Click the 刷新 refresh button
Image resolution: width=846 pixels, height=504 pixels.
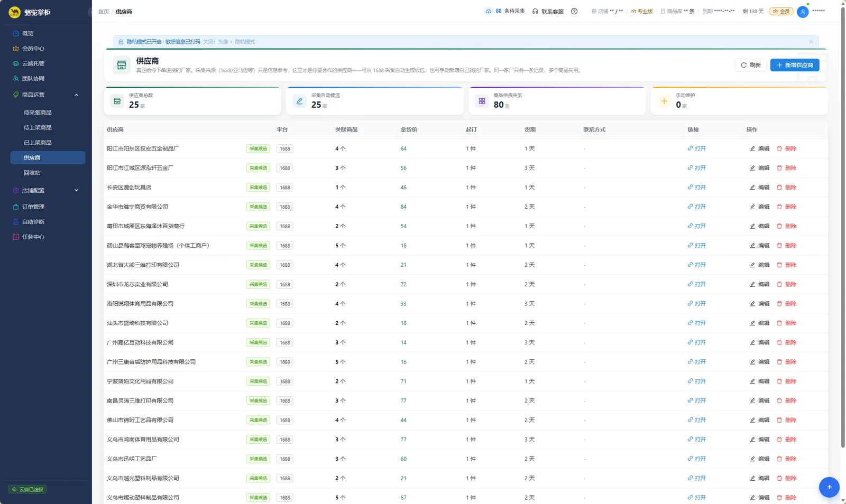tap(751, 65)
